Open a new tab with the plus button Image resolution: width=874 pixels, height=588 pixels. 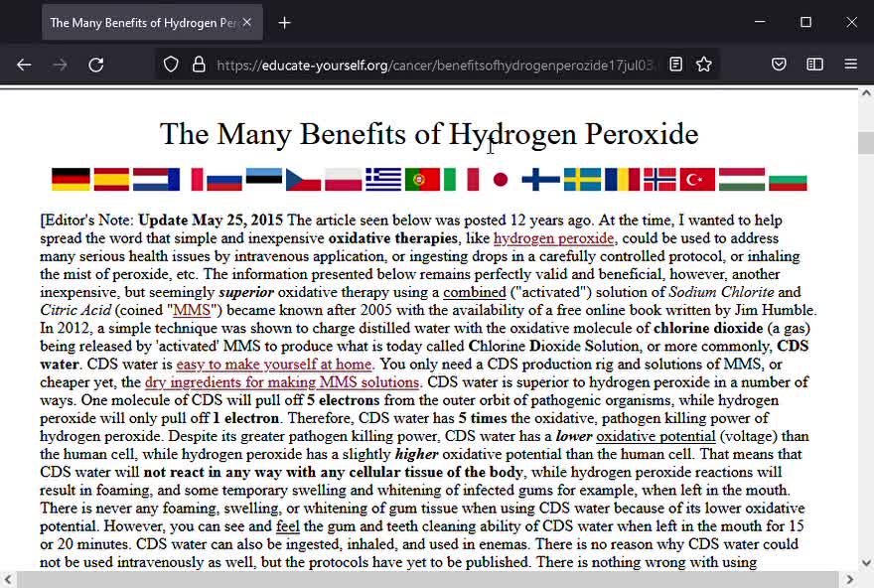(x=284, y=23)
